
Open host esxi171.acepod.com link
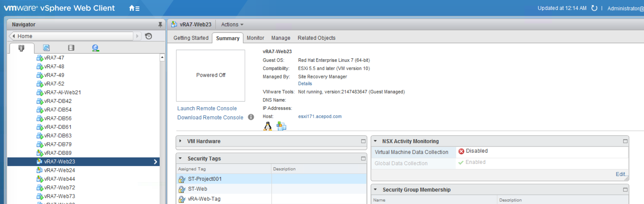tap(320, 116)
